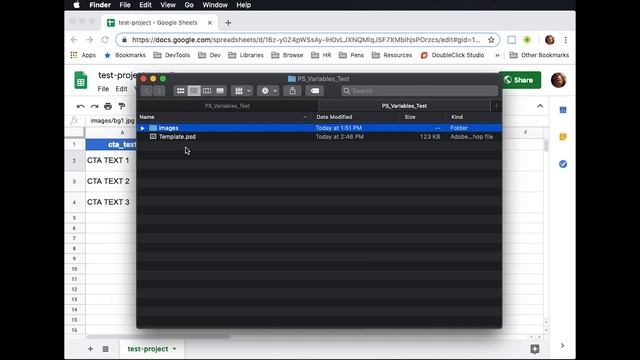The width and height of the screenshot is (640, 360).
Task: Open the Finder menu in menu bar
Action: (x=100, y=5)
